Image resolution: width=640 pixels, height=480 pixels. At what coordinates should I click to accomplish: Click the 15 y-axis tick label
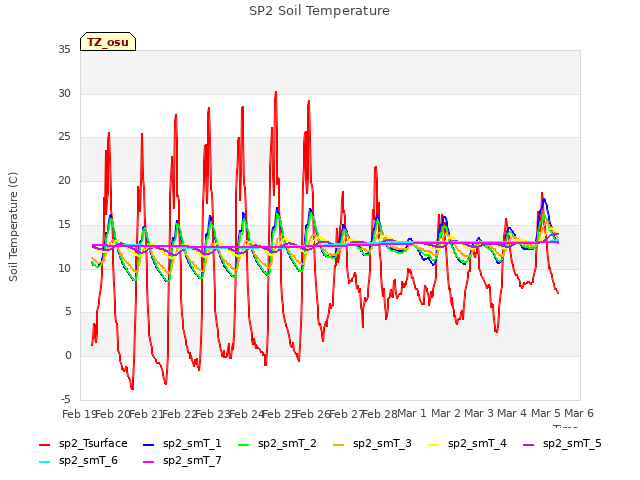click(x=64, y=224)
